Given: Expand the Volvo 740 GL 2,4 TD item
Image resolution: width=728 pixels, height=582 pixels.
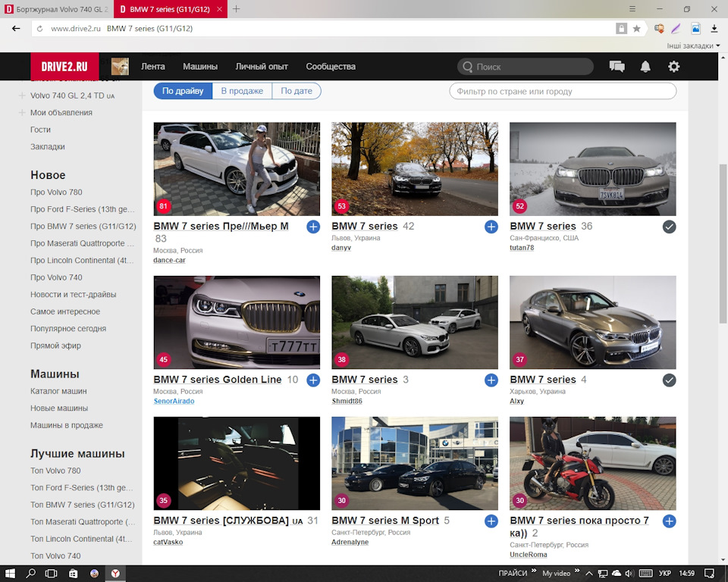Looking at the screenshot, I should (22, 95).
